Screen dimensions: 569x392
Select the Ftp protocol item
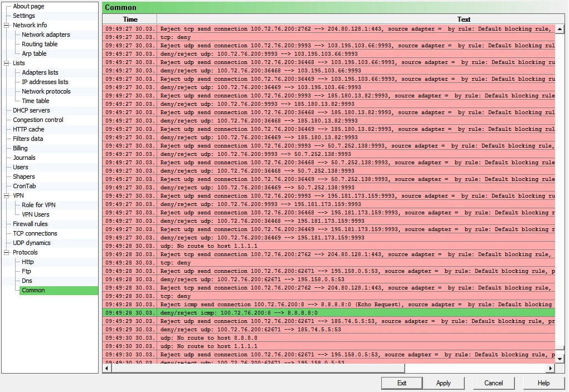pos(26,271)
